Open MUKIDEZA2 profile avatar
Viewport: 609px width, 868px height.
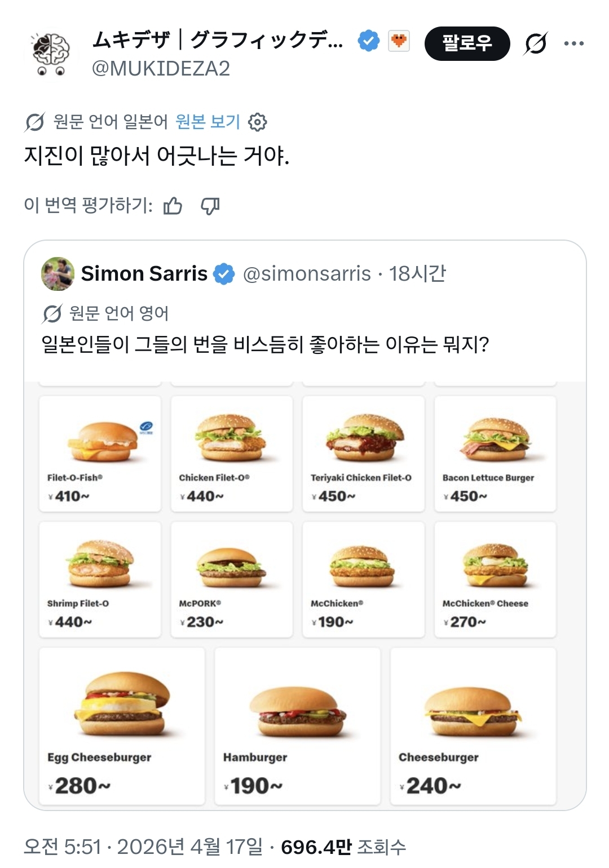(x=51, y=54)
